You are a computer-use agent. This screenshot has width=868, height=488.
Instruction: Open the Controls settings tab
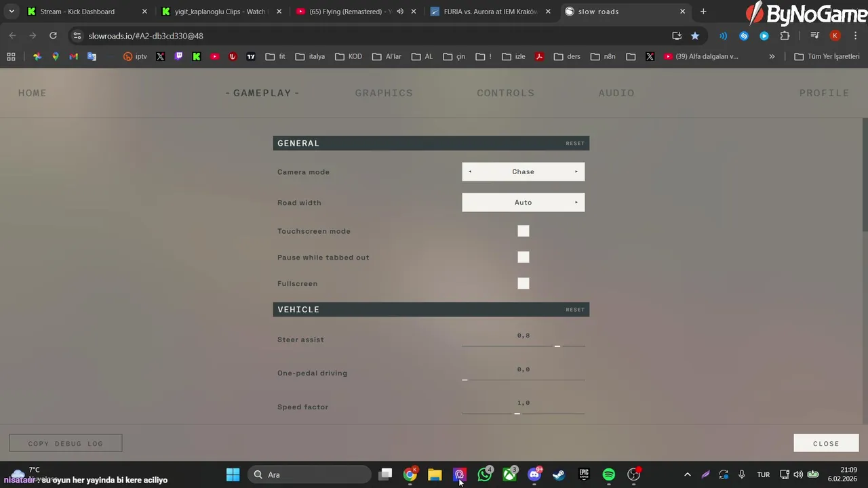(x=506, y=93)
